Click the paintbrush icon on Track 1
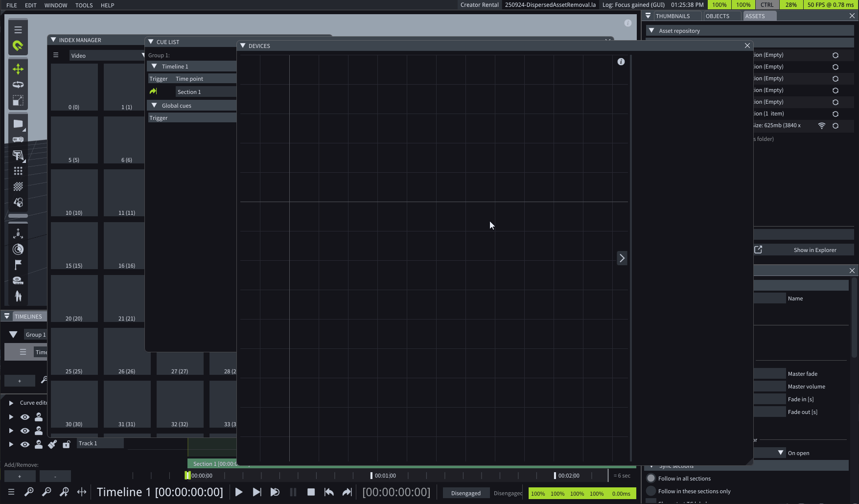The image size is (859, 504). pyautogui.click(x=52, y=444)
